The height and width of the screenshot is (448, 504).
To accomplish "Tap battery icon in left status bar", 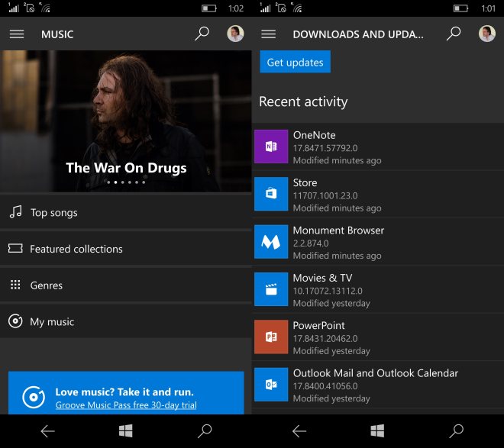I will click(209, 8).
